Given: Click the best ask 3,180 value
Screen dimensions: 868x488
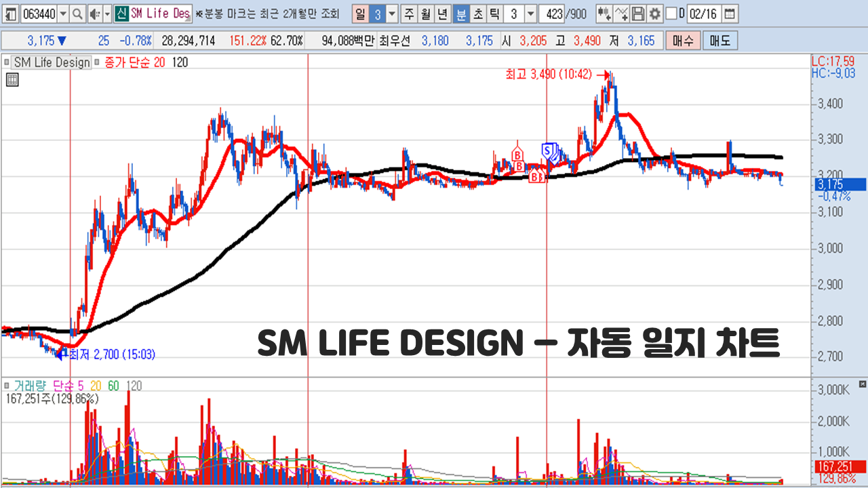Looking at the screenshot, I should tap(435, 41).
